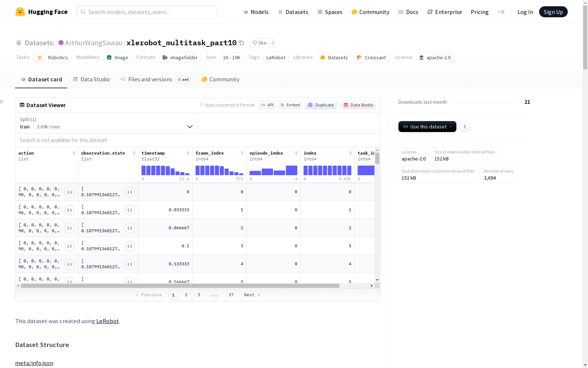This screenshot has width=588, height=368.
Task: Open the left sidebar table of contents icon
Action: pyautogui.click(x=2, y=102)
